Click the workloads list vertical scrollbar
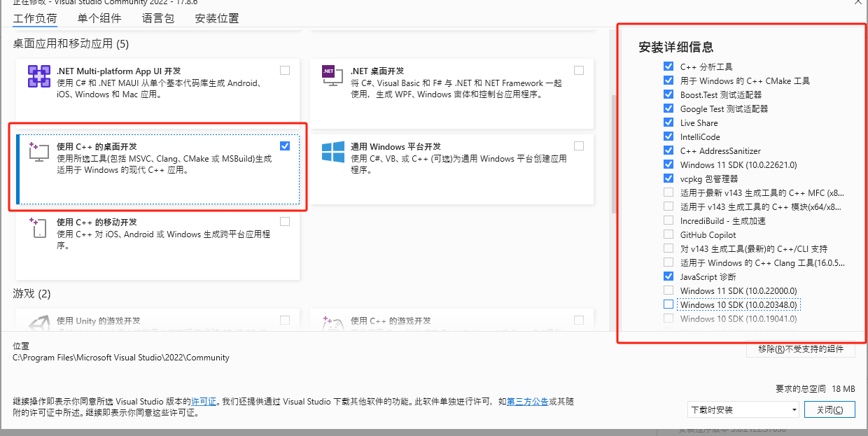868x436 pixels. [x=613, y=154]
